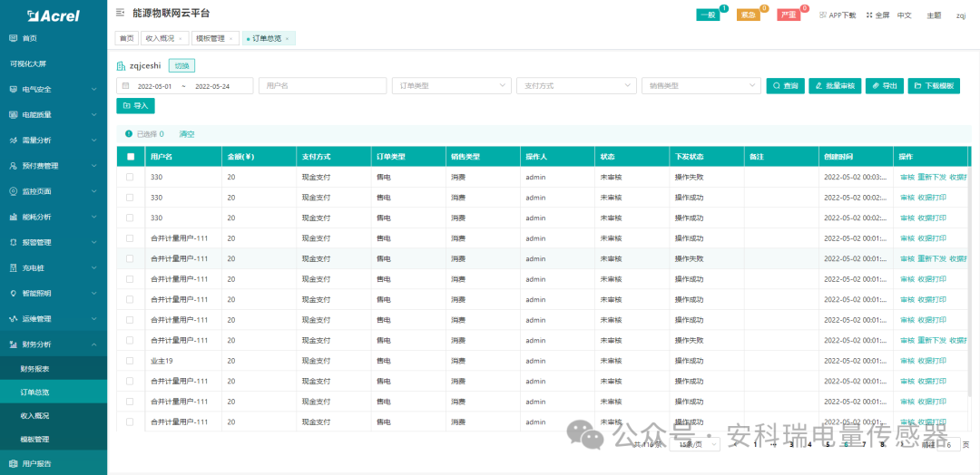Click the 导入 import button
Screen dimensions: 980x475
coord(135,106)
